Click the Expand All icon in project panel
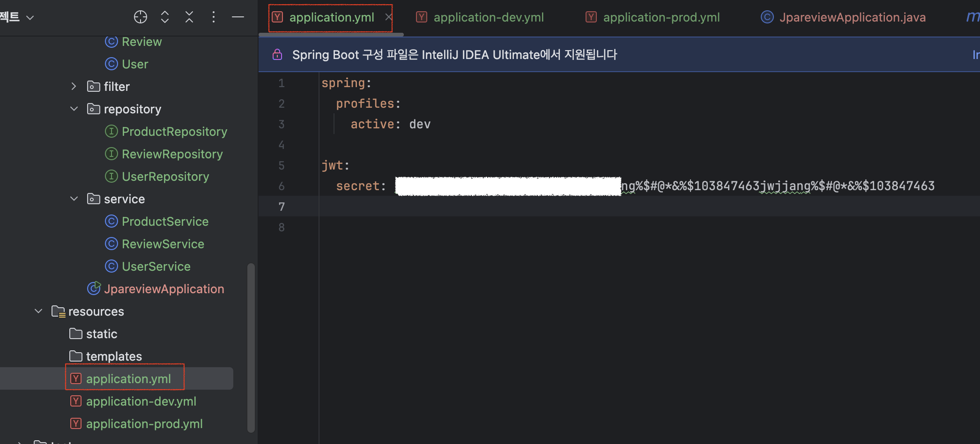Image resolution: width=980 pixels, height=444 pixels. coord(165,17)
